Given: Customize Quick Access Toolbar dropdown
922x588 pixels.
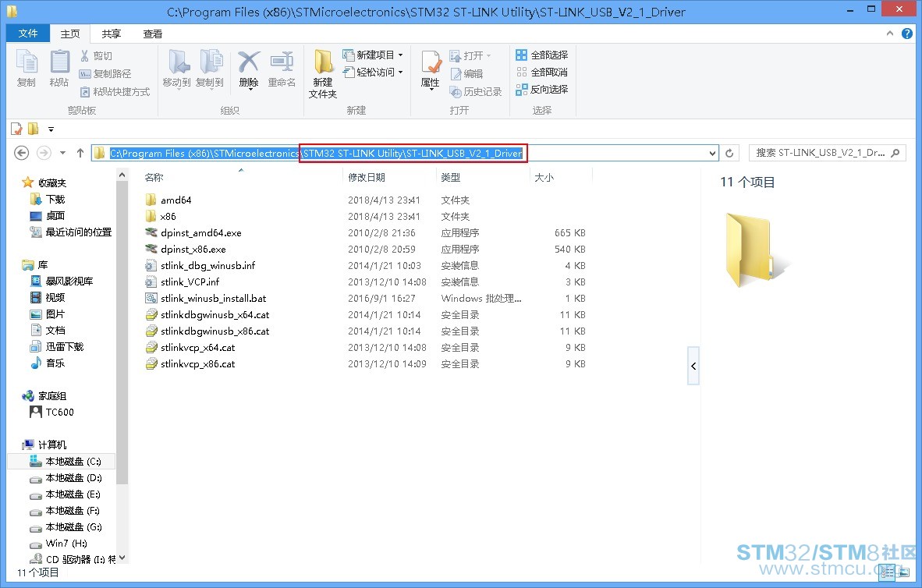Looking at the screenshot, I should click(x=51, y=129).
